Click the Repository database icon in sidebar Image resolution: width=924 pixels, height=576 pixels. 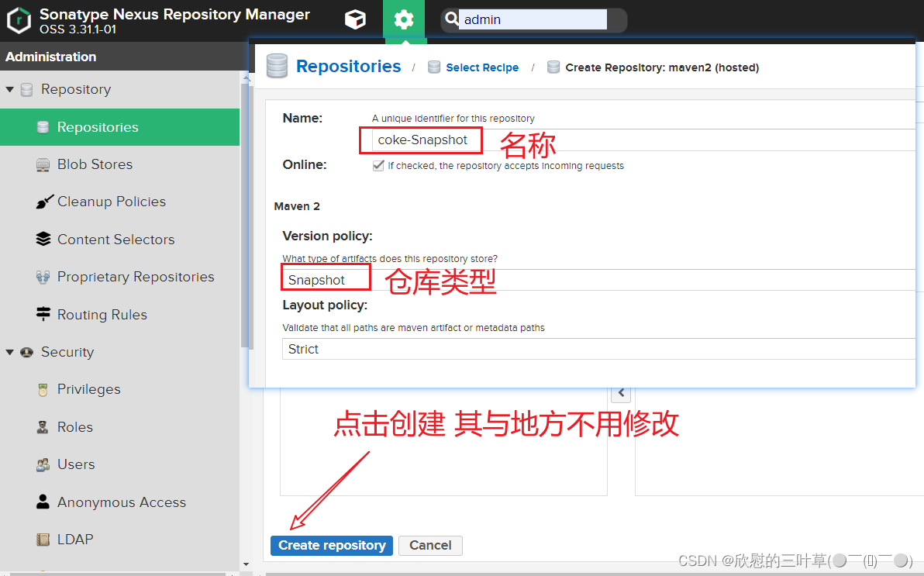click(26, 90)
